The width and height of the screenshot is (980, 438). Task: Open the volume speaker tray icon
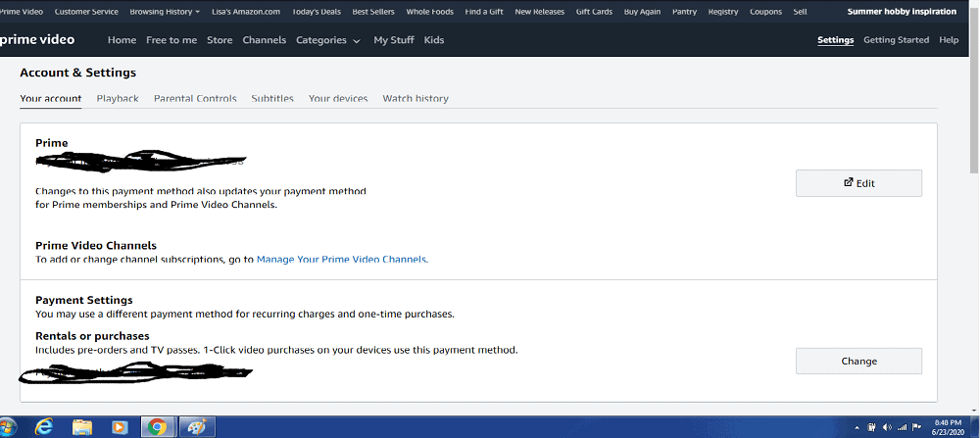[x=887, y=428]
